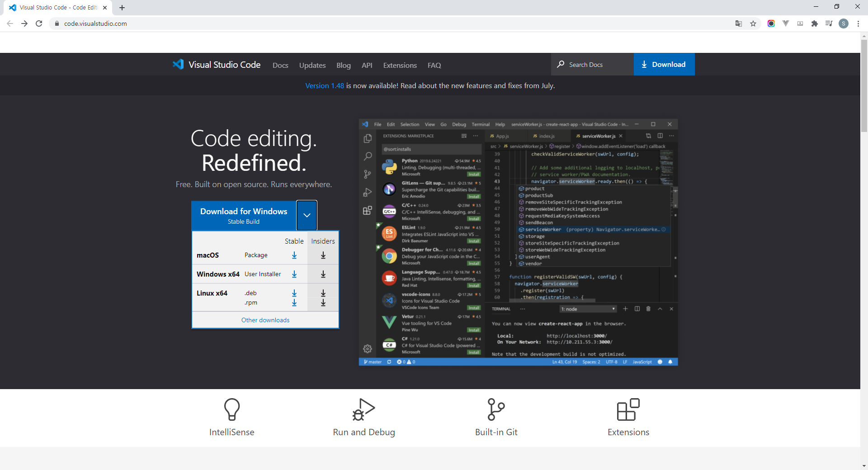Reload the current page
Image resolution: width=868 pixels, height=470 pixels.
click(x=39, y=23)
